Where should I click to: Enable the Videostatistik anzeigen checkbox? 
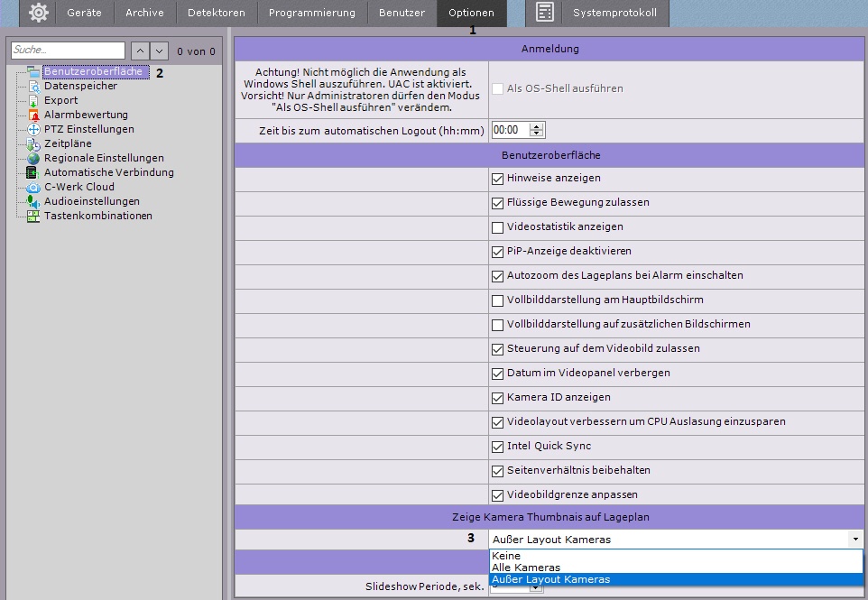point(498,227)
